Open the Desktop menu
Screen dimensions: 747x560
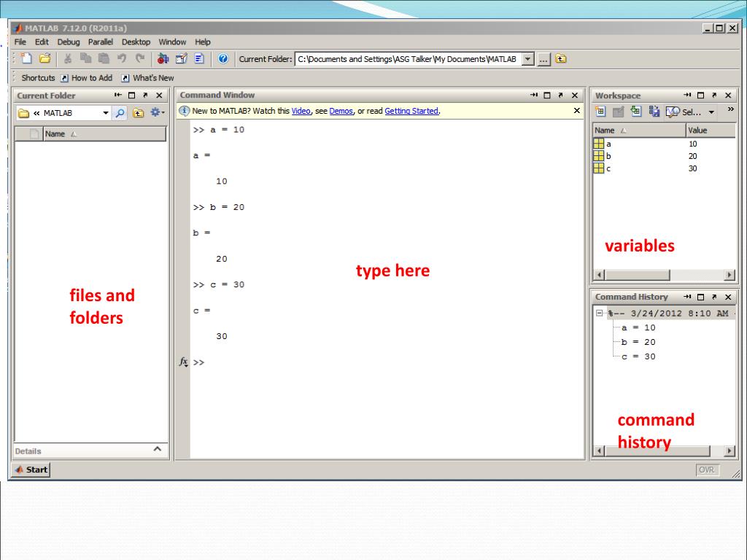pos(136,42)
